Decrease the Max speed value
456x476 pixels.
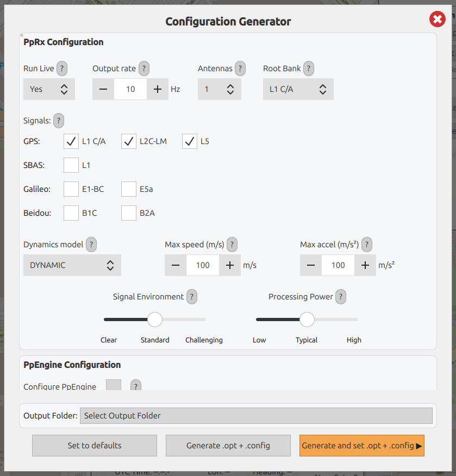[x=176, y=265]
